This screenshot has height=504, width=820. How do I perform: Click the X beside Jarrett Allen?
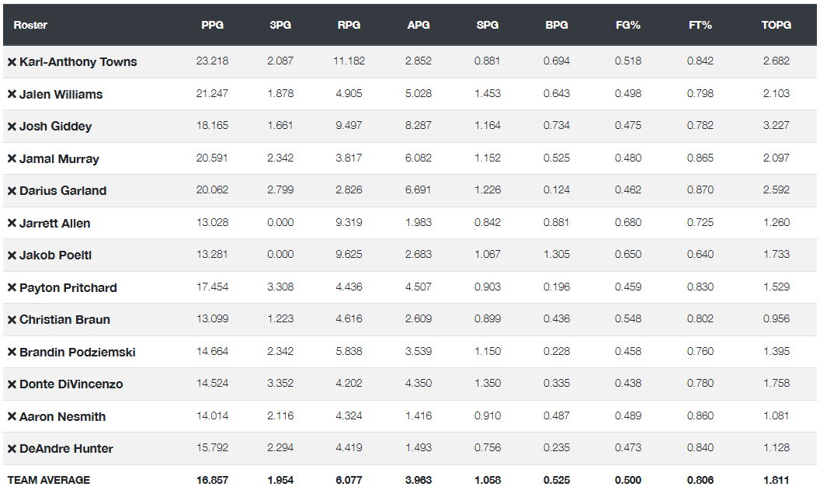pyautogui.click(x=12, y=224)
